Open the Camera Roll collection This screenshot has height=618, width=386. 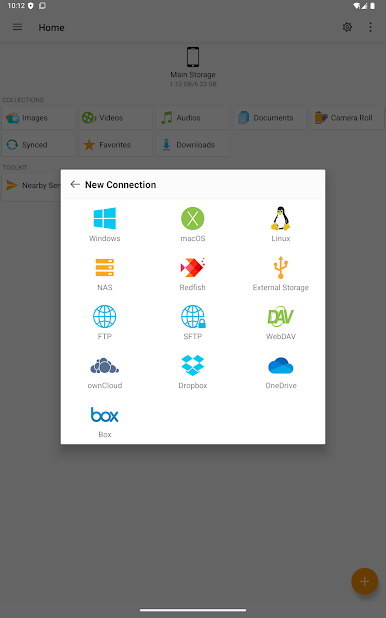click(x=347, y=117)
